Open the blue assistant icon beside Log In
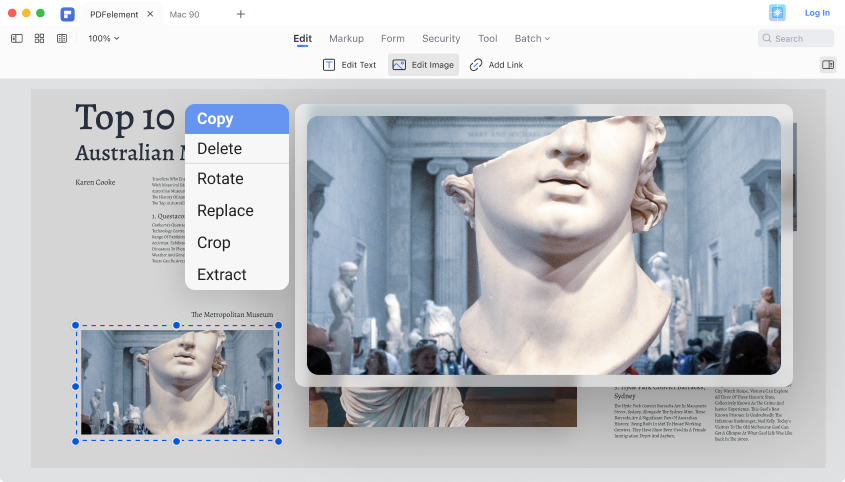The width and height of the screenshot is (845, 482). pyautogui.click(x=777, y=13)
